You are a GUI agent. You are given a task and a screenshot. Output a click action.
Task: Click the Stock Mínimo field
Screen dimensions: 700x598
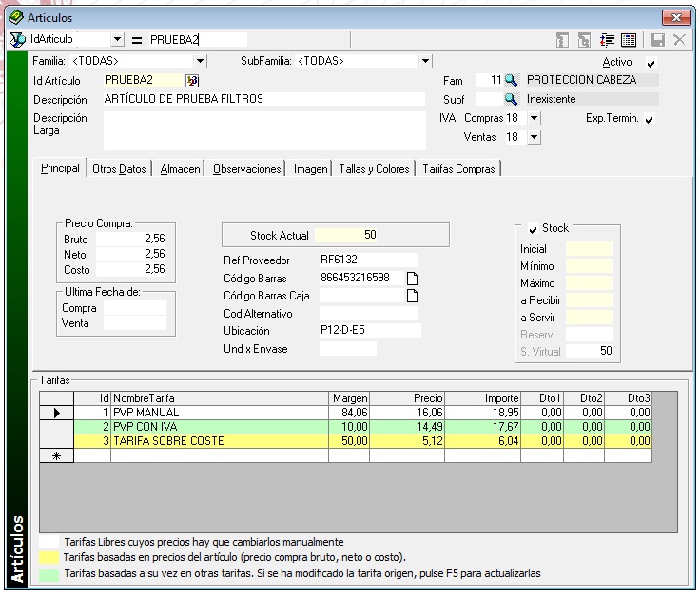[x=589, y=266]
